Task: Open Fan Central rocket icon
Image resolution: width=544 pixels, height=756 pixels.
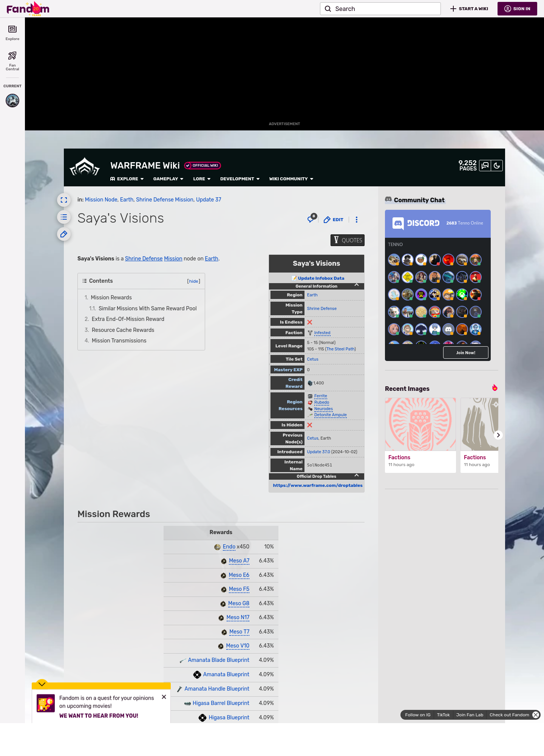Action: coord(12,56)
